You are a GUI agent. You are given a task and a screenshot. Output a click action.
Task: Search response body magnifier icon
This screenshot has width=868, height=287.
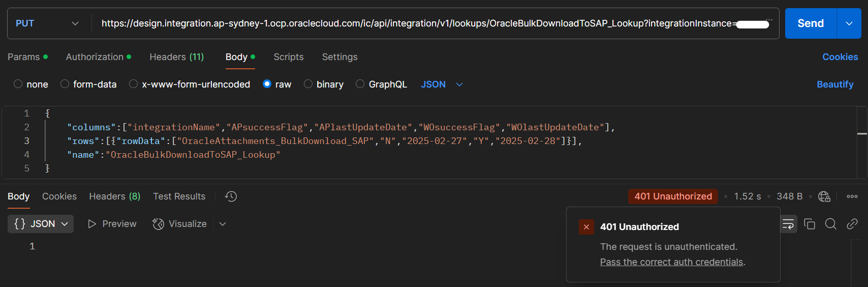click(831, 224)
